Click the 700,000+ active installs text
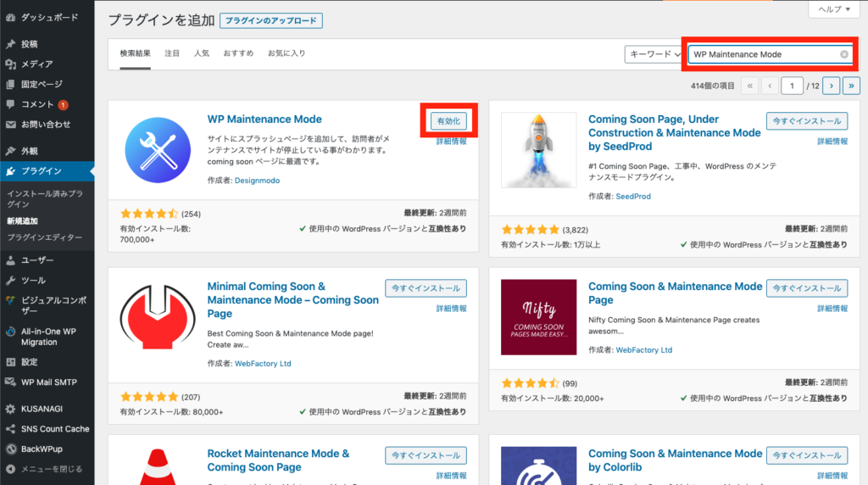 coord(137,240)
